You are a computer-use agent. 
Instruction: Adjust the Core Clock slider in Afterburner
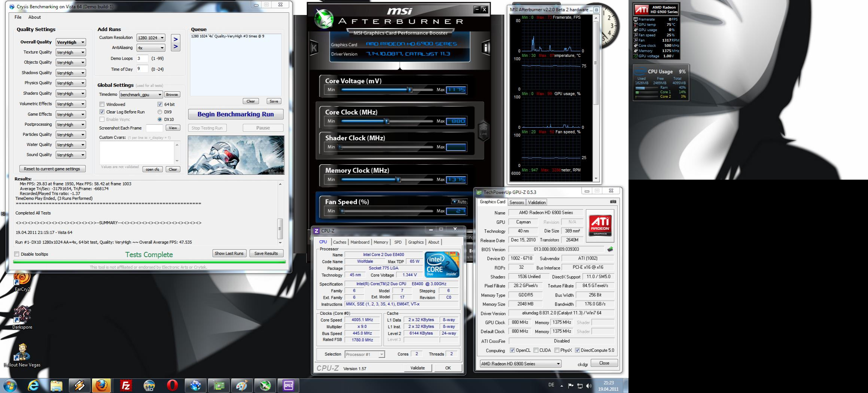click(x=387, y=121)
